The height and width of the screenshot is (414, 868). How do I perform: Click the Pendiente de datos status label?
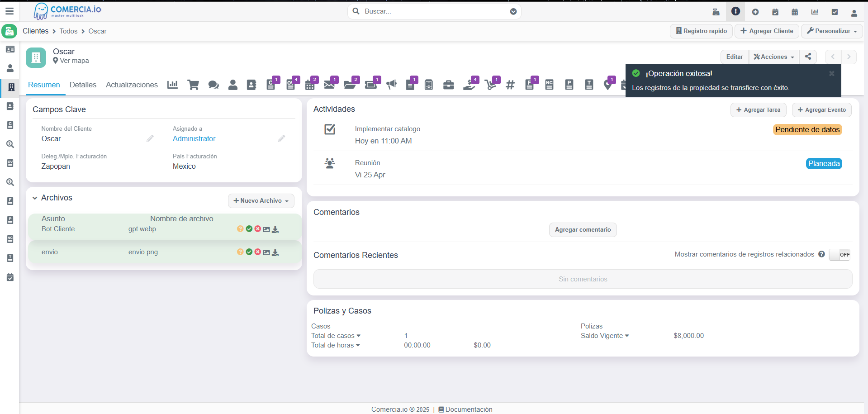click(807, 130)
